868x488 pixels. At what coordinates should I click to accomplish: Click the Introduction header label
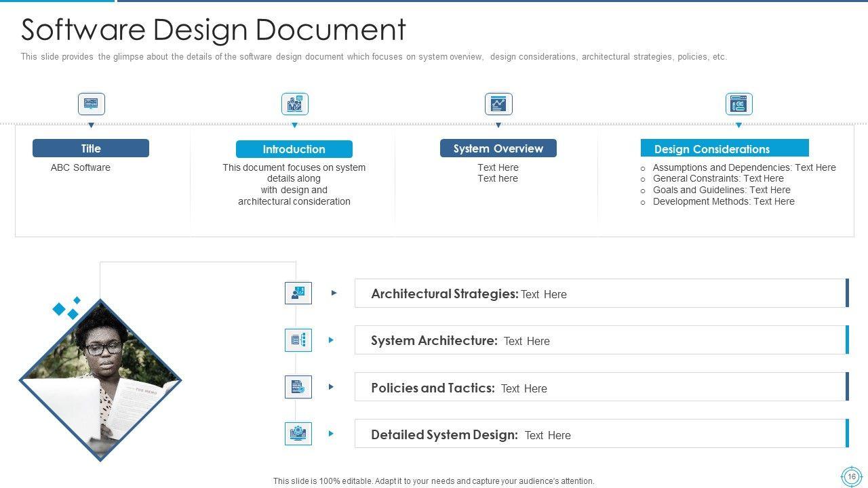point(294,149)
